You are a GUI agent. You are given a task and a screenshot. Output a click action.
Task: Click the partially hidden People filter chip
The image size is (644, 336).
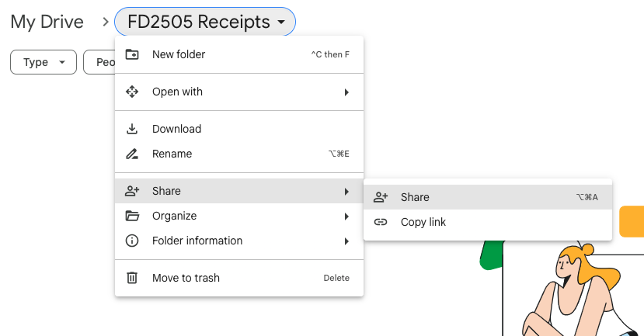click(x=99, y=62)
